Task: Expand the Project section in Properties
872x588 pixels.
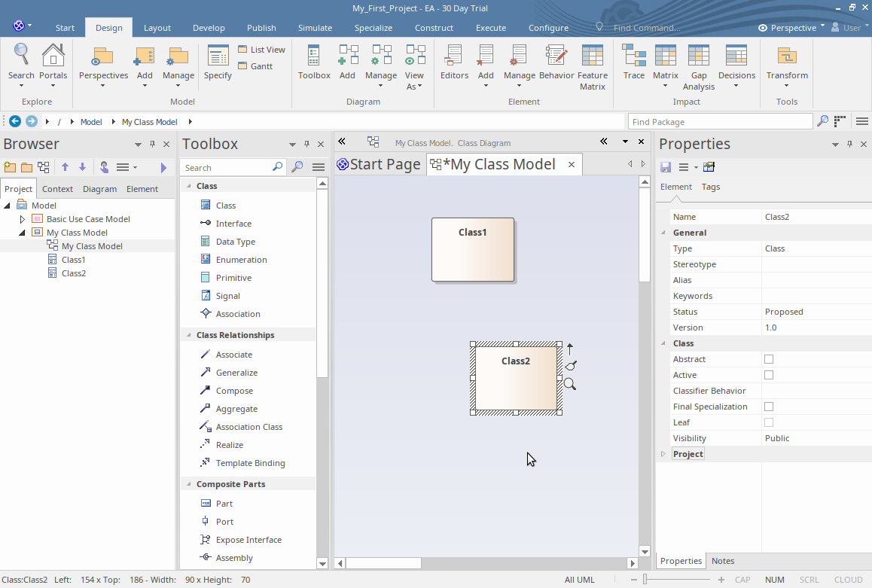Action: click(663, 454)
